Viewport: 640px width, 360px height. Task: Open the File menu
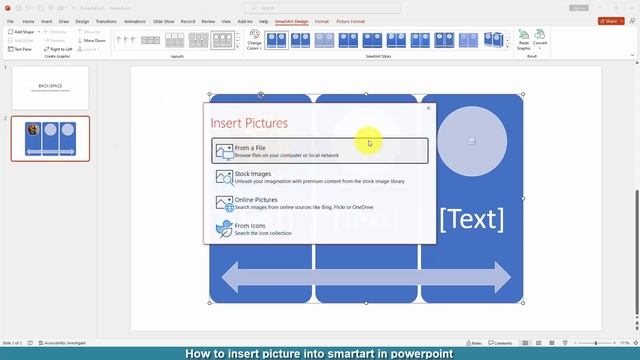point(10,21)
